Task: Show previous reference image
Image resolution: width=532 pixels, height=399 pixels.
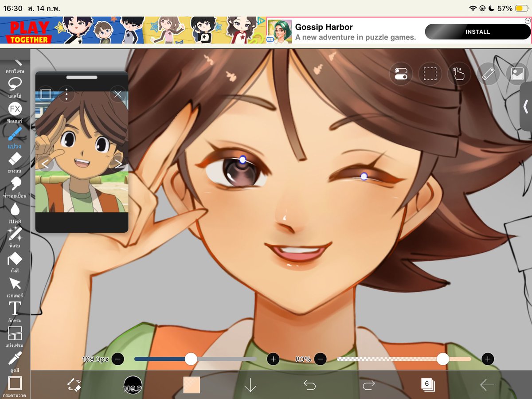Action: pyautogui.click(x=45, y=164)
